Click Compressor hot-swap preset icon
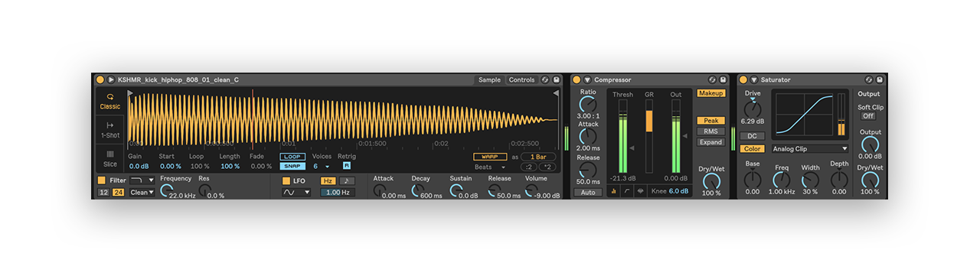Image resolution: width=980 pixels, height=279 pixels. pos(712,79)
